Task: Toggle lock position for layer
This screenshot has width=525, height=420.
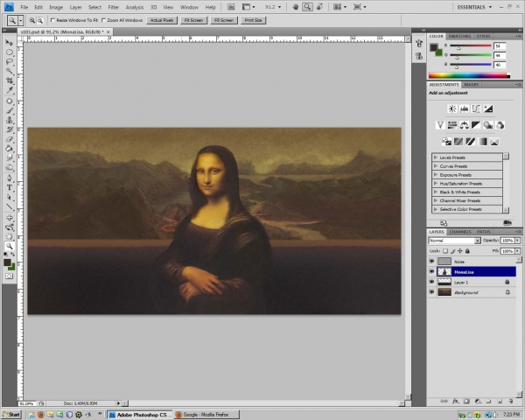Action: pos(460,251)
